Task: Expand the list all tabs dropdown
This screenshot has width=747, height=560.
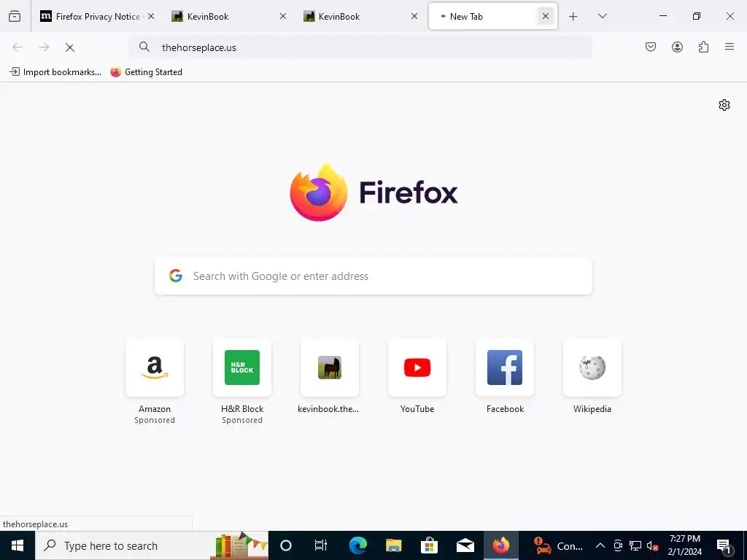Action: [602, 16]
